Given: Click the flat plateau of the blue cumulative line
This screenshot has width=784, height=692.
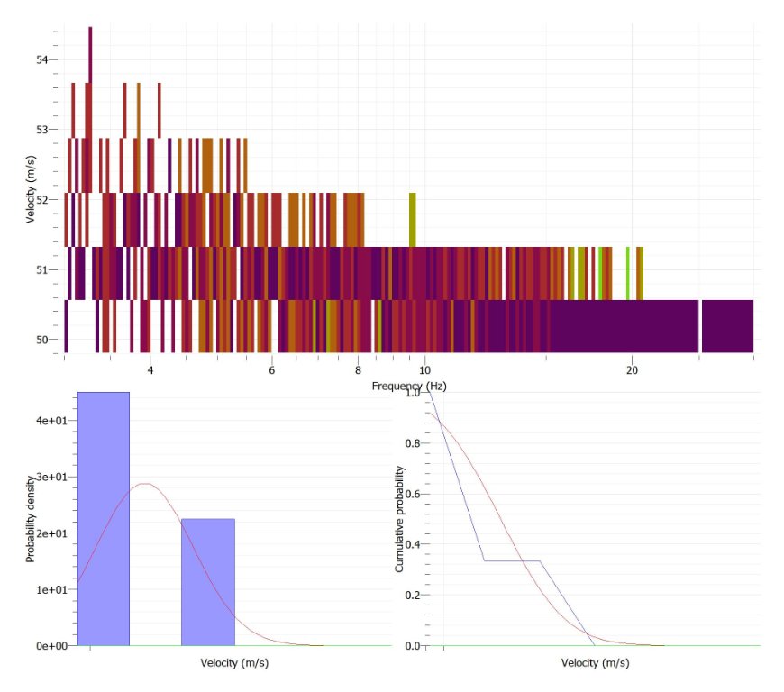Looking at the screenshot, I should click(512, 560).
